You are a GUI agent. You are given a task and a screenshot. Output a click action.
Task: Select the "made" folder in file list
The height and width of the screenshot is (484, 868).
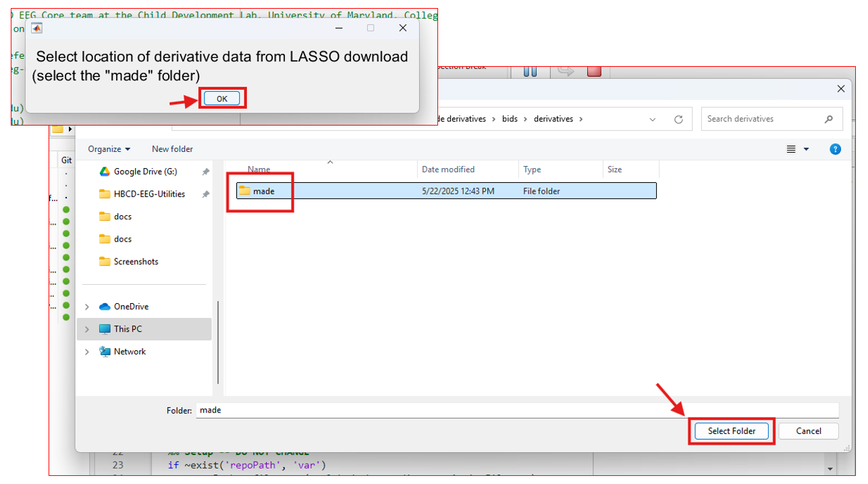point(446,191)
